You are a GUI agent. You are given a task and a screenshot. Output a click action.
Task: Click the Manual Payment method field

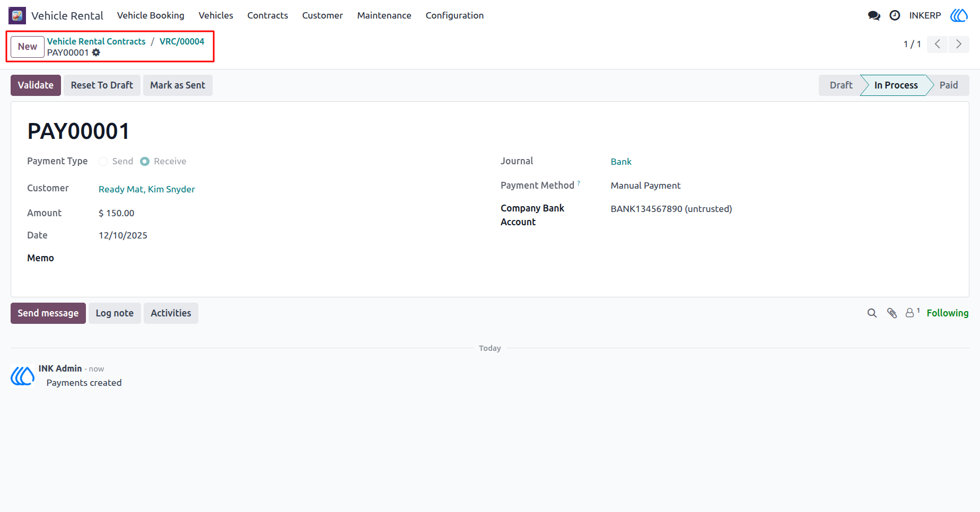pos(645,186)
